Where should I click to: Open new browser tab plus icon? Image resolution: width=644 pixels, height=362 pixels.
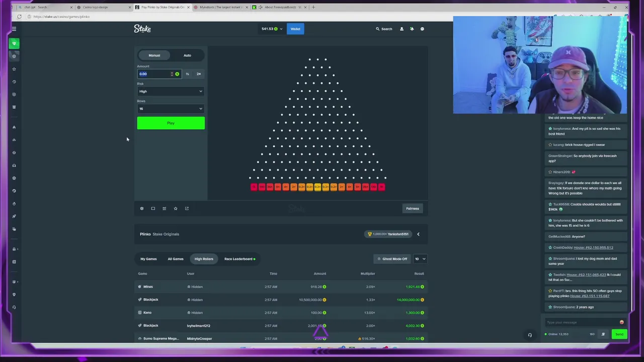[314, 7]
